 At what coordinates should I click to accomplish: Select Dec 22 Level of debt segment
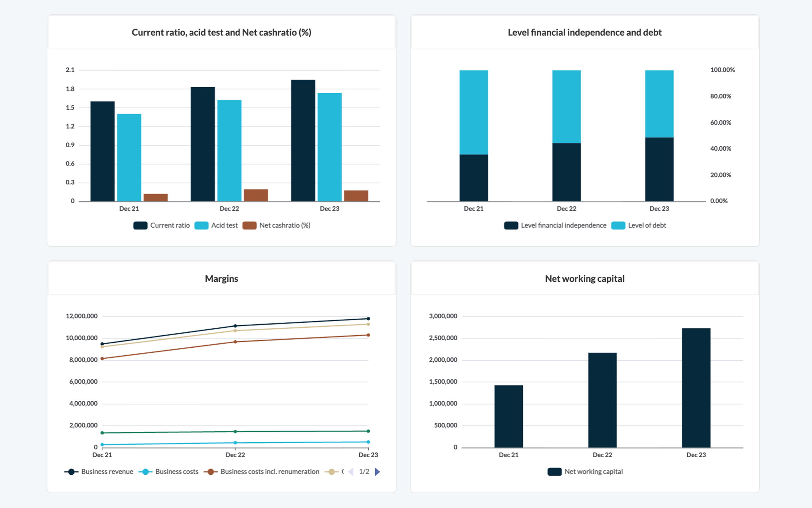click(566, 107)
